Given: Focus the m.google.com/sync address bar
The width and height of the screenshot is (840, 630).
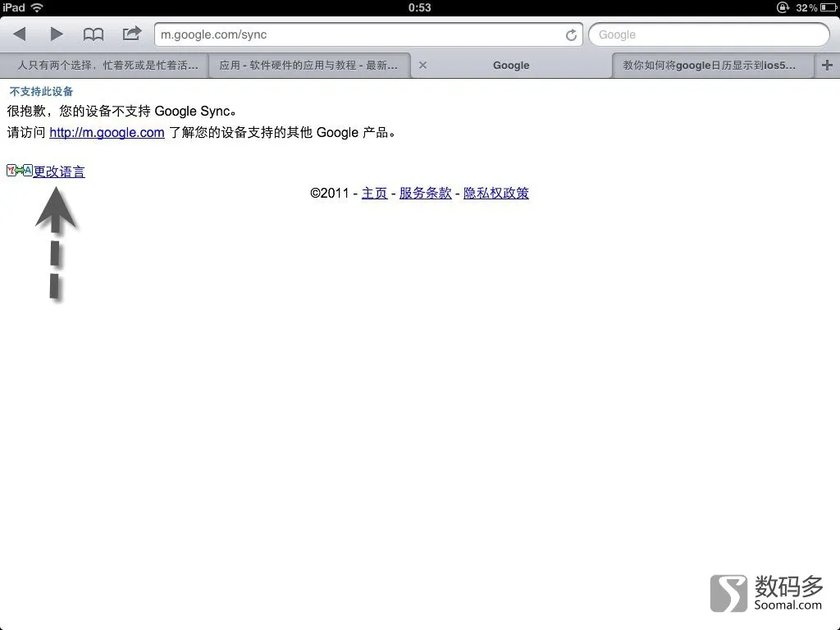Looking at the screenshot, I should pyautogui.click(x=368, y=34).
